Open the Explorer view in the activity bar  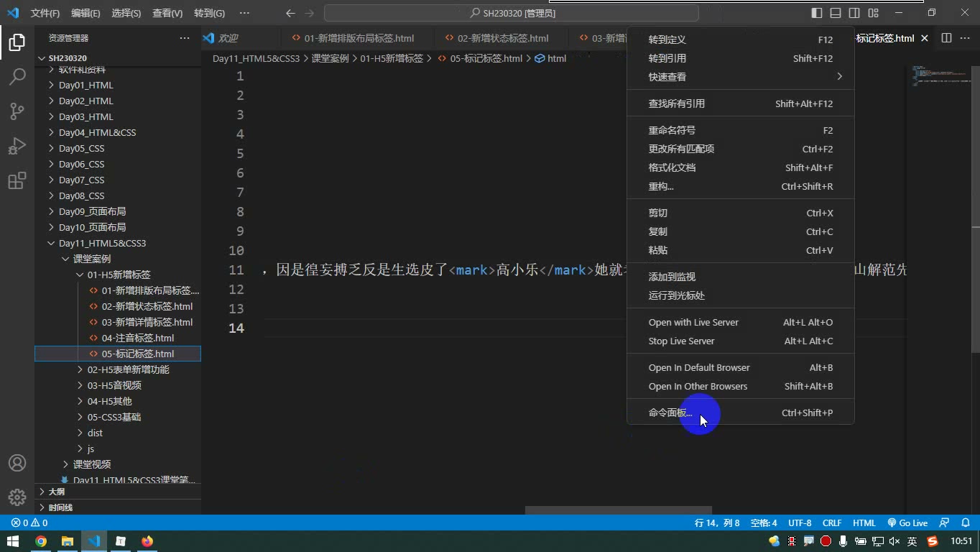click(x=17, y=42)
